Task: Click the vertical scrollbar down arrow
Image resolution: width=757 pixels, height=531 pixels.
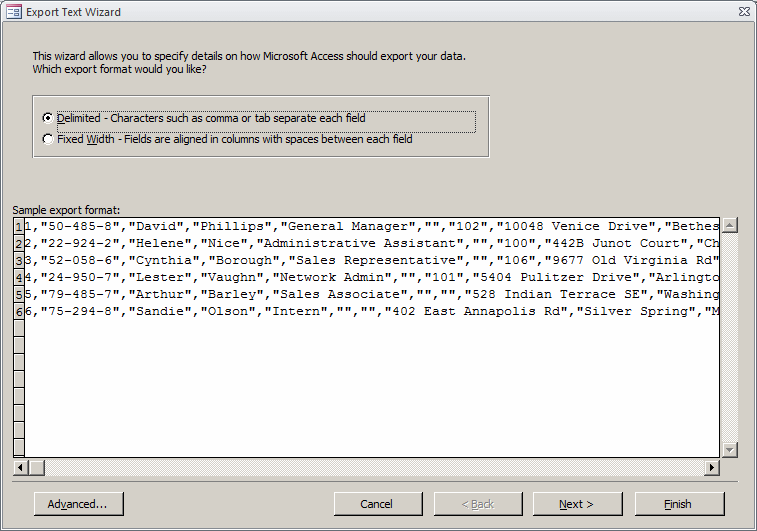Action: click(729, 450)
